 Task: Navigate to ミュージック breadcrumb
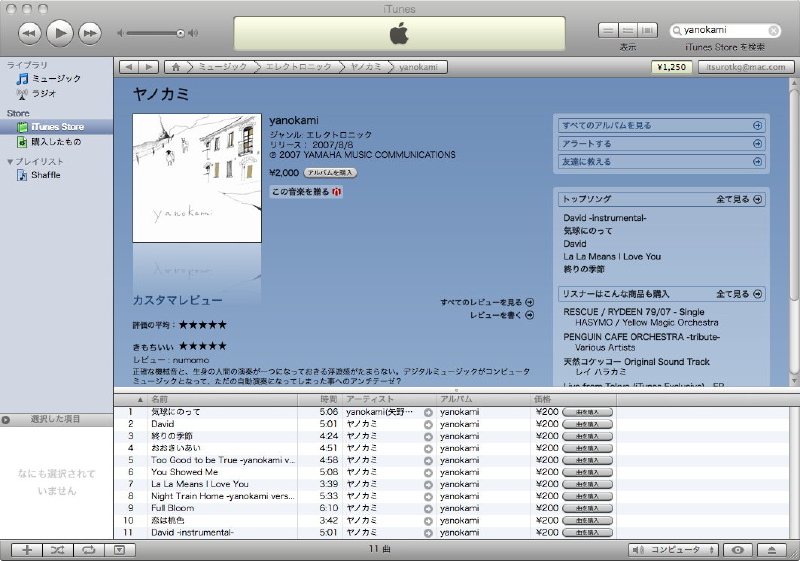coord(222,67)
